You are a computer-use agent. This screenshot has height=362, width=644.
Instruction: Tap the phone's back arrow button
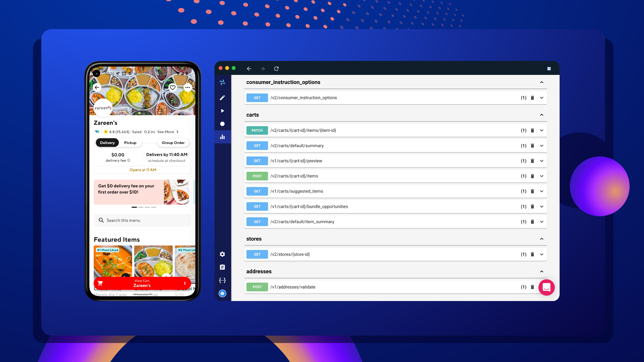point(97,87)
